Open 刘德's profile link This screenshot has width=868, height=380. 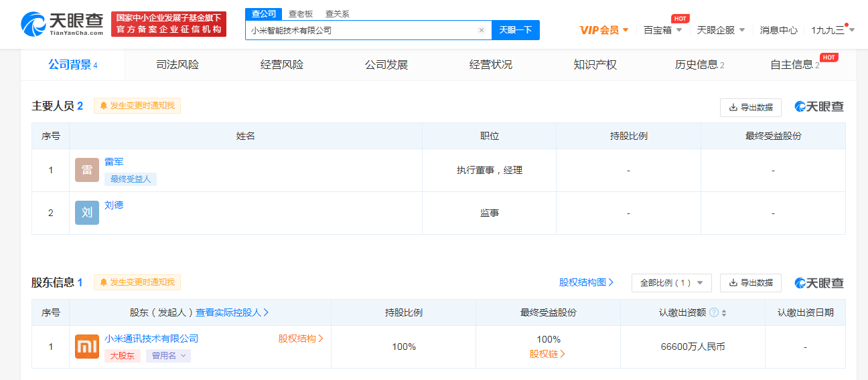coord(114,205)
